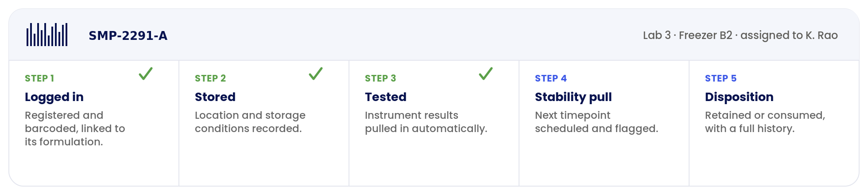The image size is (868, 195).
Task: Select the STEP 3 label
Action: pos(380,78)
